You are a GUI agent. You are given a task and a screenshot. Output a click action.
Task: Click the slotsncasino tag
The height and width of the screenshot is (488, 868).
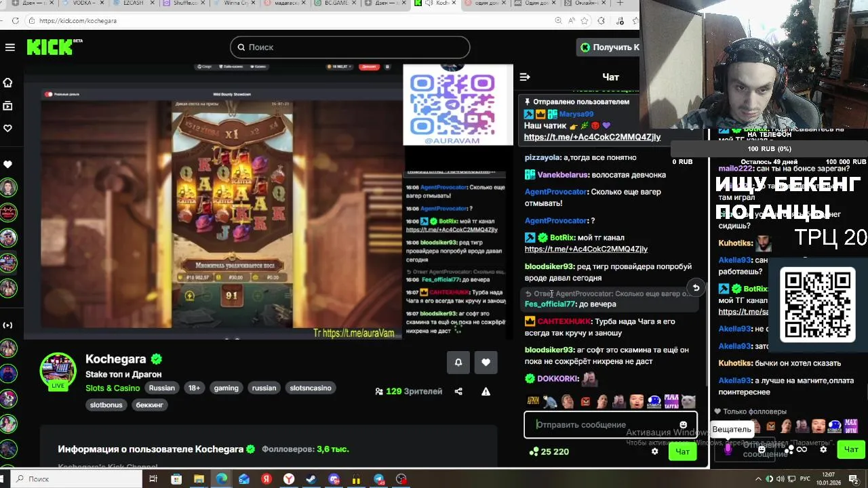[311, 388]
